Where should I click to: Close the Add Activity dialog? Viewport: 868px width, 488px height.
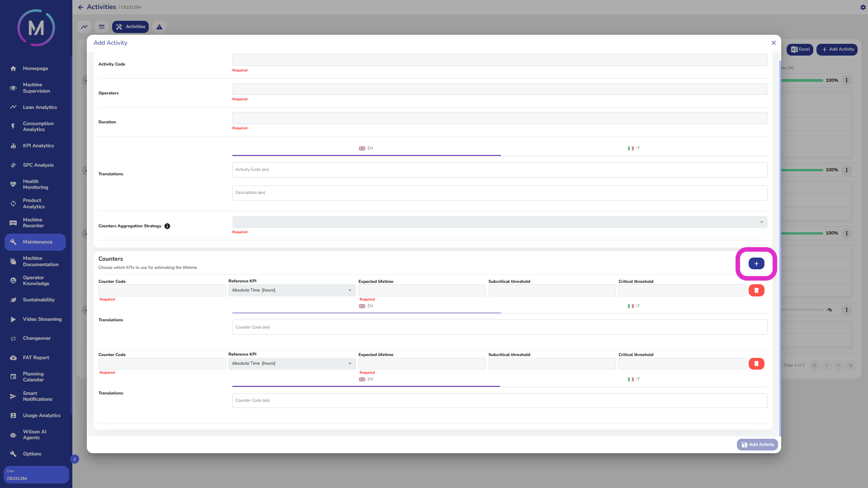(x=774, y=43)
